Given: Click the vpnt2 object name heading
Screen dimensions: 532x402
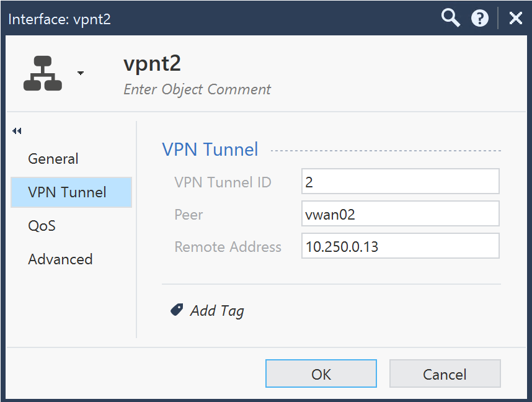Looking at the screenshot, I should [x=152, y=64].
